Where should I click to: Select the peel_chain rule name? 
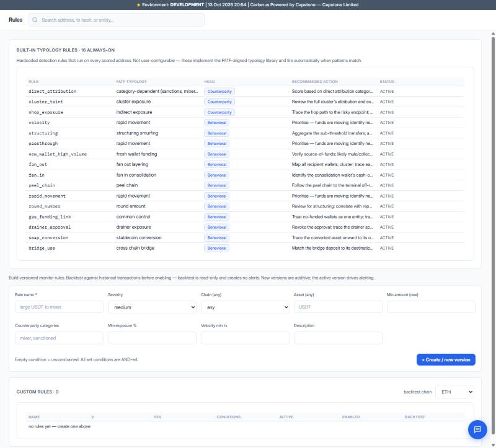(42, 185)
